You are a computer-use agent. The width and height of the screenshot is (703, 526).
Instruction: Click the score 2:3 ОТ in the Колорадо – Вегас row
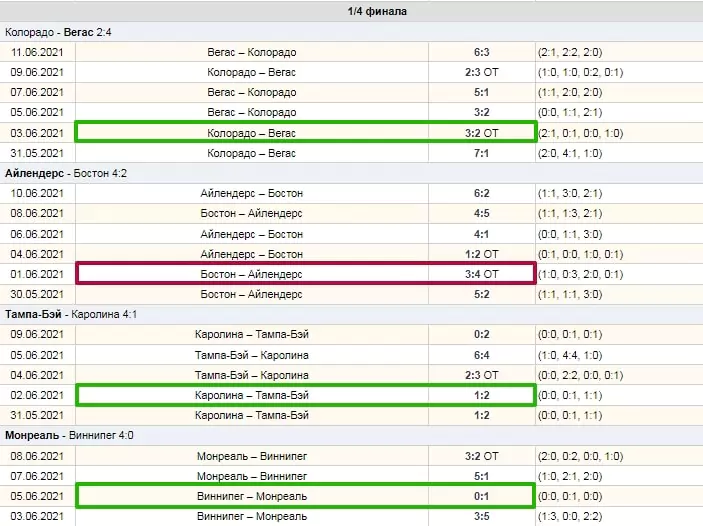[482, 72]
